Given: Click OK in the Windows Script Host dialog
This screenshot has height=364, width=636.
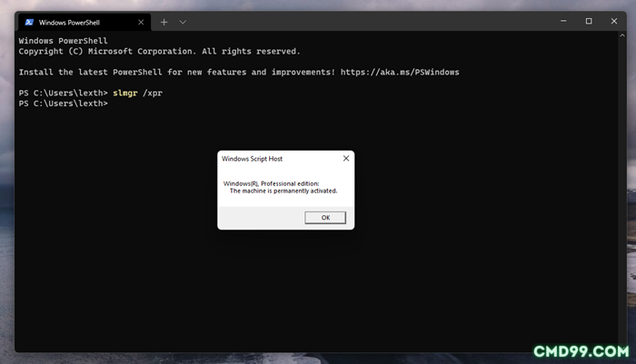Looking at the screenshot, I should coord(325,218).
